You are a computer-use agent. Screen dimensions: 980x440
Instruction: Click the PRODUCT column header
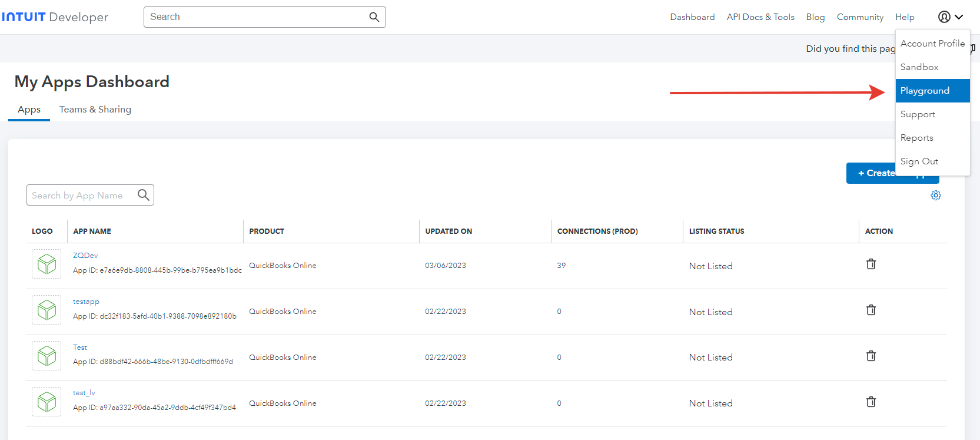point(267,231)
